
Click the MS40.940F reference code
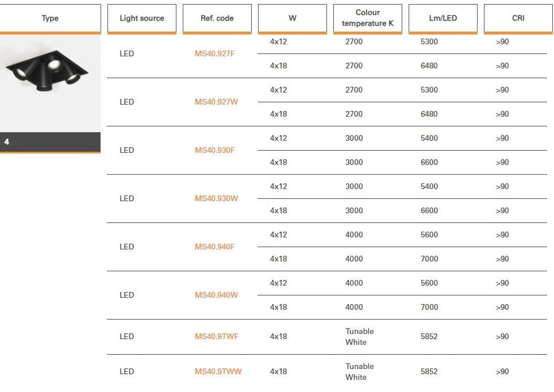tap(215, 247)
